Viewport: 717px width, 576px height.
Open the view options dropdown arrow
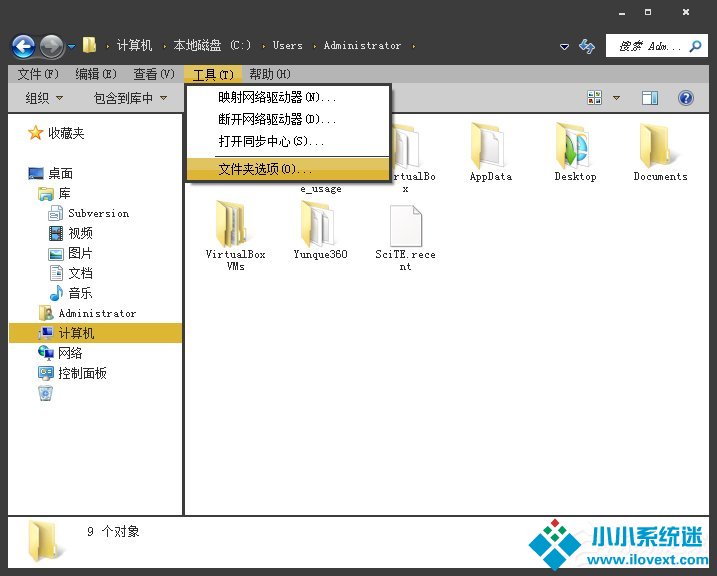point(616,97)
